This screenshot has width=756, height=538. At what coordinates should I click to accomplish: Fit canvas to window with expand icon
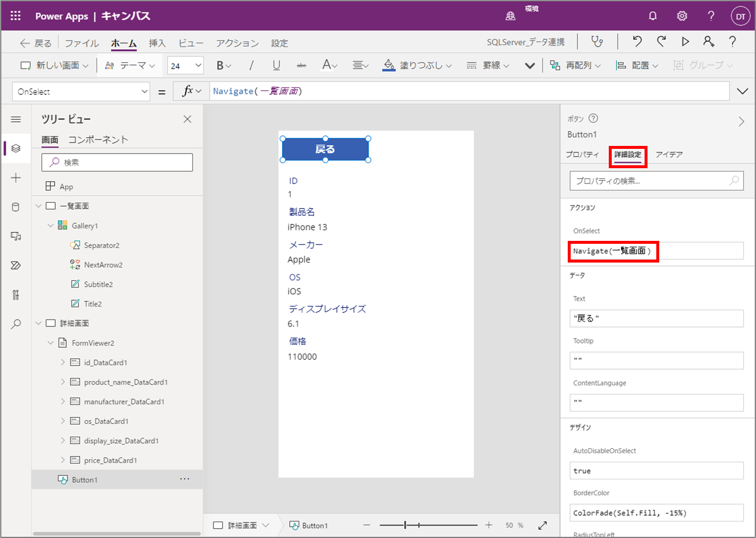[x=543, y=525]
